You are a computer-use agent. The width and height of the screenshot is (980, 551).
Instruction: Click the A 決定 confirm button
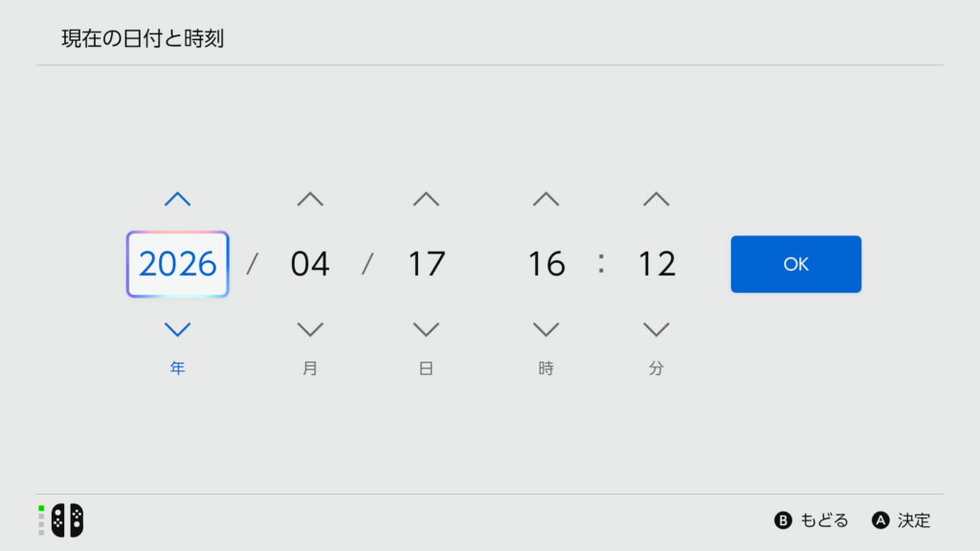[902, 520]
